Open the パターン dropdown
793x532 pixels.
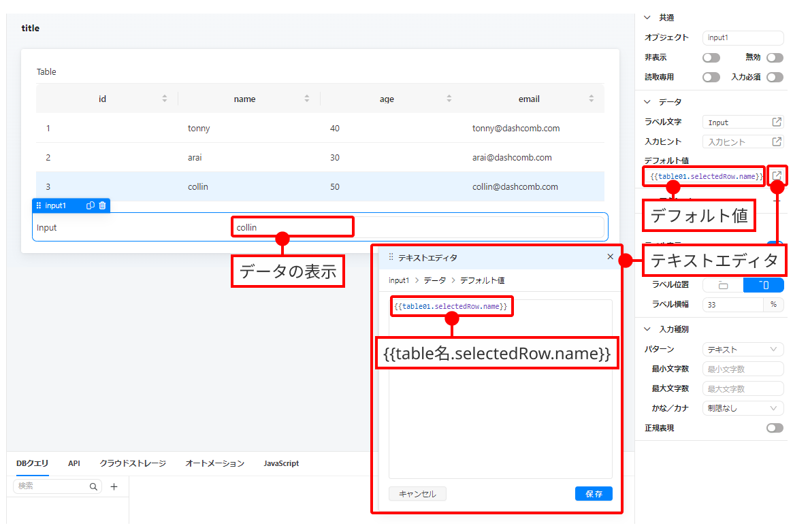743,349
